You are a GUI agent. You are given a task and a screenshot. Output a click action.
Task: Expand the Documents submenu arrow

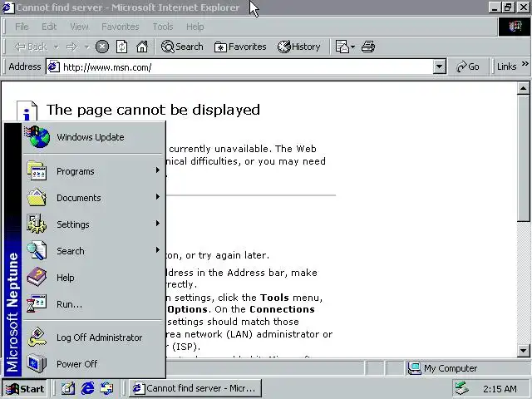157,196
